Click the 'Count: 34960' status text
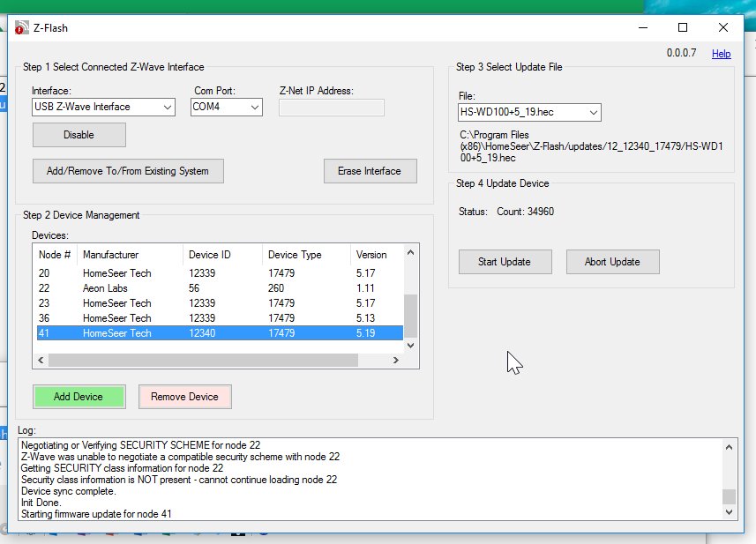Viewport: 756px width, 544px height. (526, 212)
